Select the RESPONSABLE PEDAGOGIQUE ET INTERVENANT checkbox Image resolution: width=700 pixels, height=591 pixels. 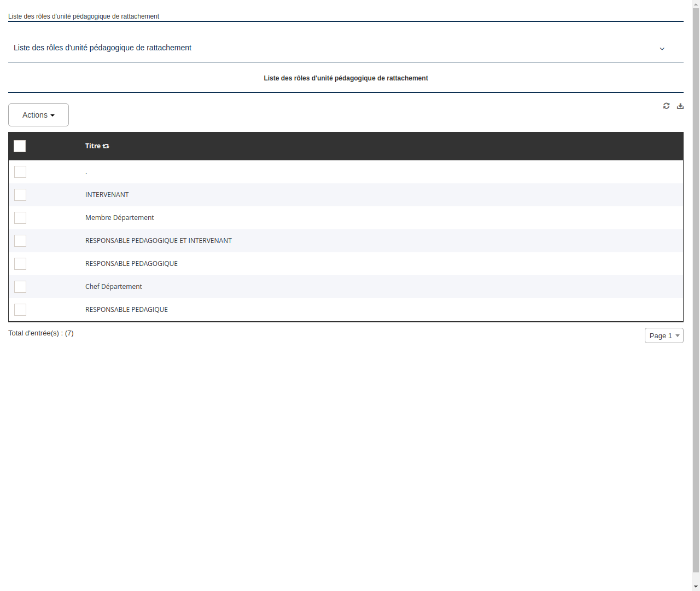pyautogui.click(x=20, y=241)
